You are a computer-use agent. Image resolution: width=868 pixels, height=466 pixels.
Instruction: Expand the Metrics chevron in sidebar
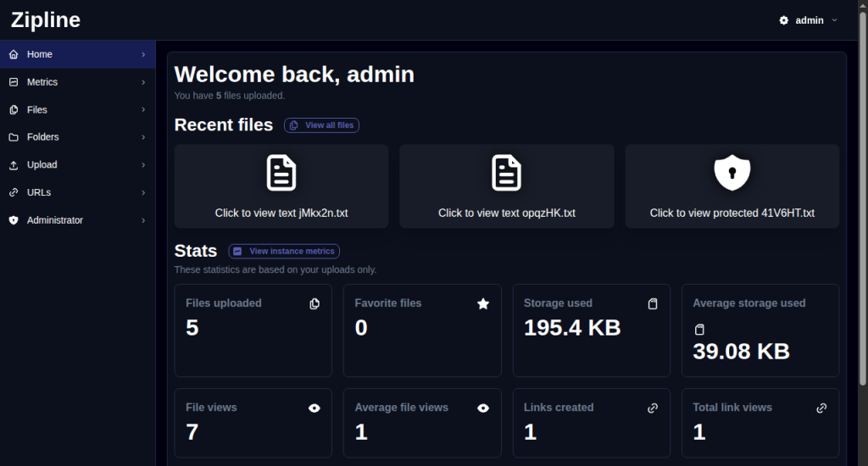(143, 82)
